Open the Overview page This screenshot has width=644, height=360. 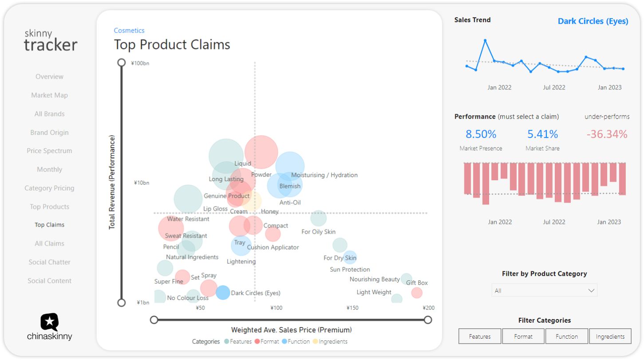pyautogui.click(x=49, y=76)
